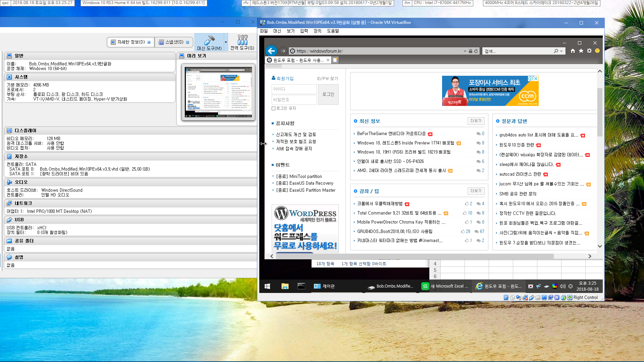Click the browser Back arrow button
Image resolution: width=644 pixels, height=362 pixels.
click(271, 51)
